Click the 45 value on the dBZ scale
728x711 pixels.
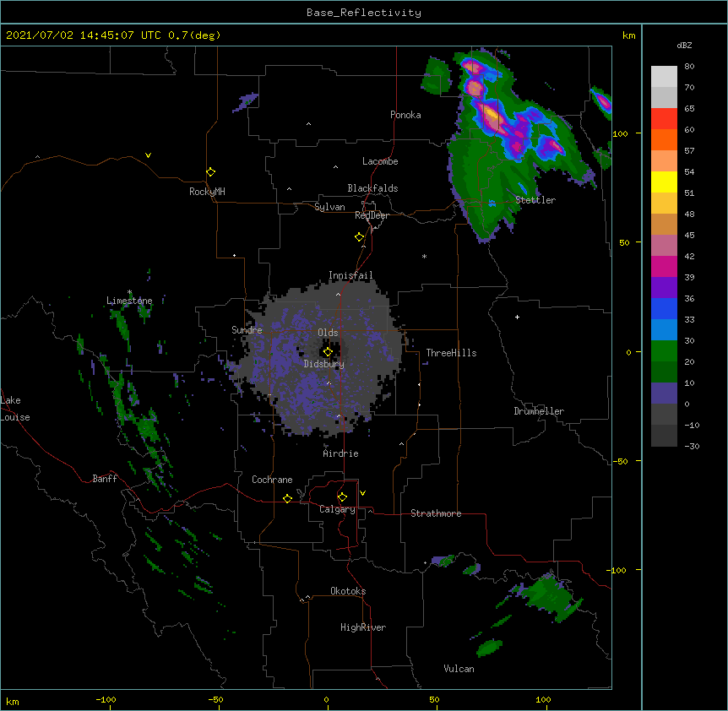689,236
